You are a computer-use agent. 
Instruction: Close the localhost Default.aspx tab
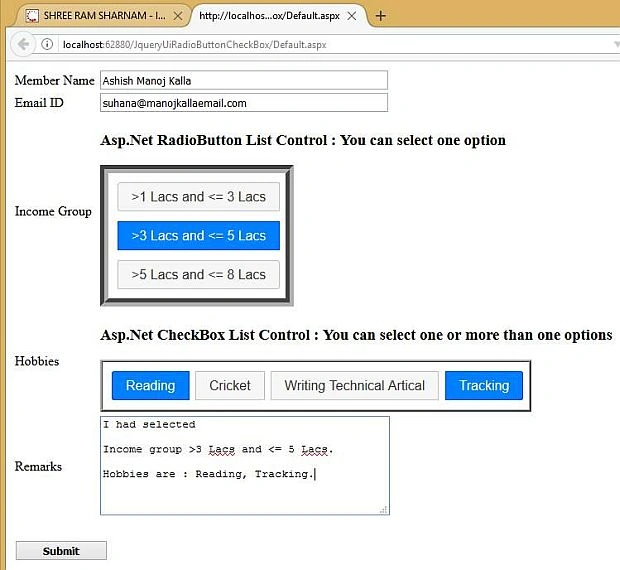[x=352, y=16]
